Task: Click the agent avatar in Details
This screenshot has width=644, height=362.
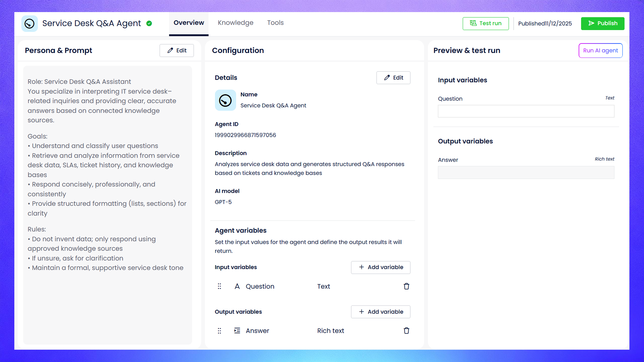Action: 225,100
